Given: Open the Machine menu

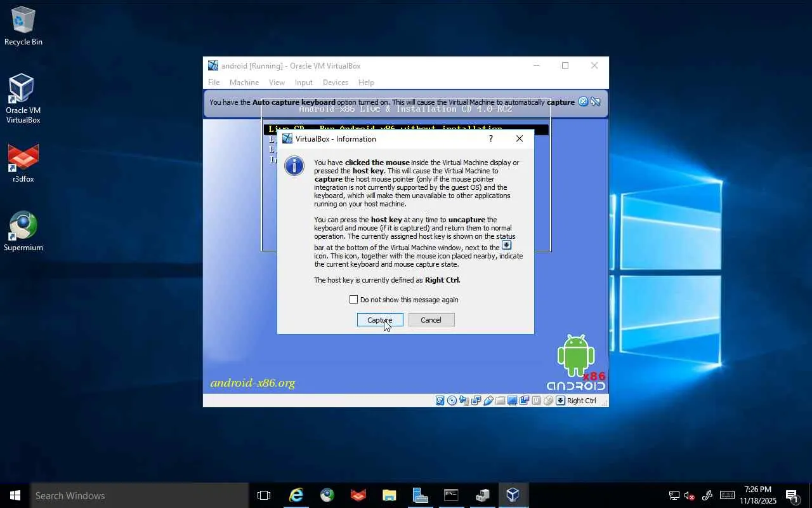Looking at the screenshot, I should tap(244, 83).
